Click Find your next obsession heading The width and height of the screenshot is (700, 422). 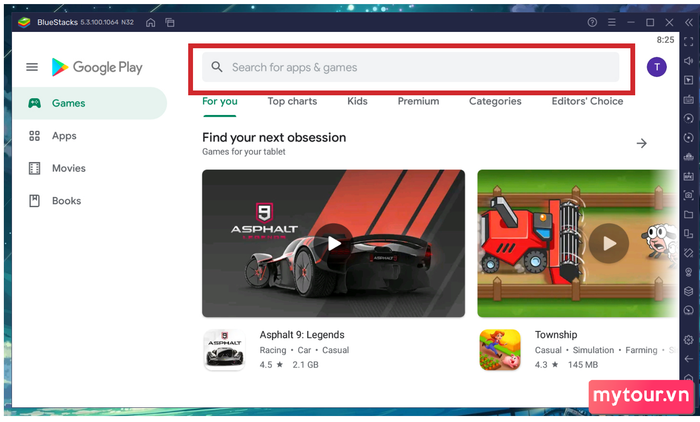274,138
